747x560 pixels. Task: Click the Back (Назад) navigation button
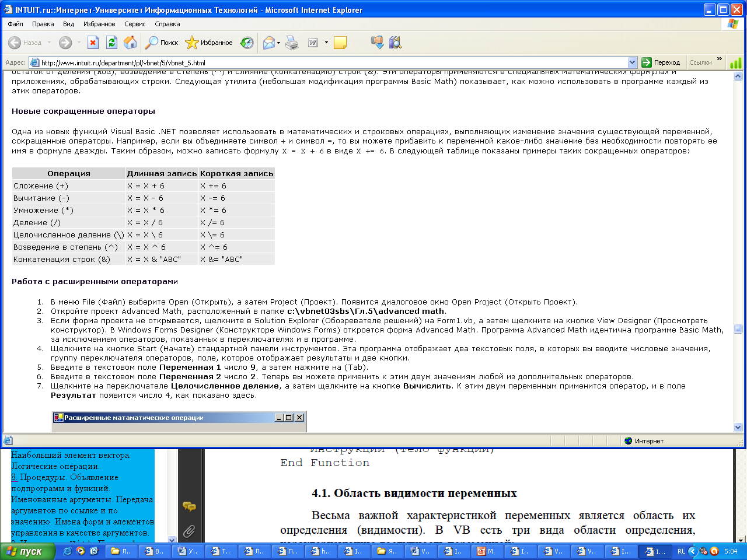tap(25, 43)
